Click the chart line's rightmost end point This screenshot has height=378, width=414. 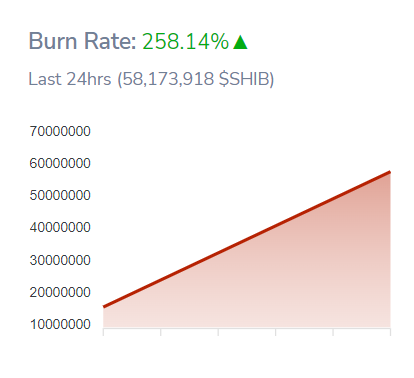(x=389, y=172)
